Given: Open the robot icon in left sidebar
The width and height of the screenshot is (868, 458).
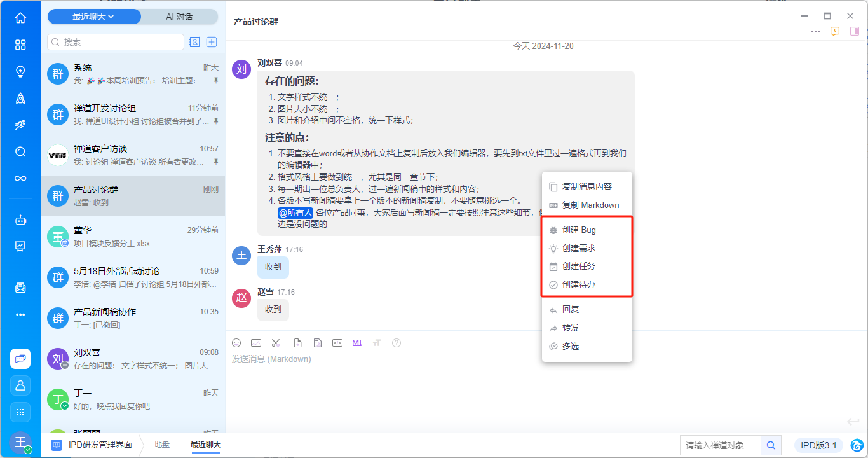Looking at the screenshot, I should [20, 220].
